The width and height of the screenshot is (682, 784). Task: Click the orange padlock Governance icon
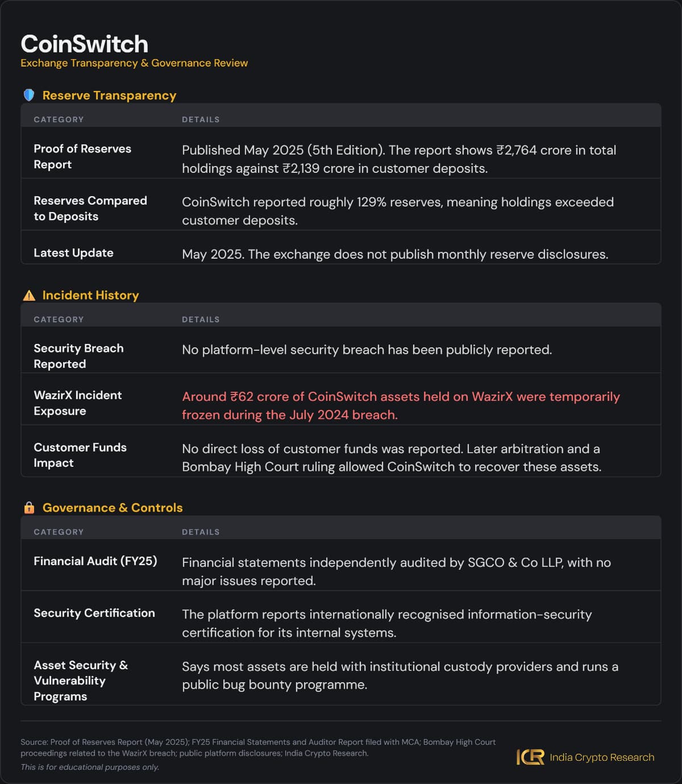tap(29, 508)
